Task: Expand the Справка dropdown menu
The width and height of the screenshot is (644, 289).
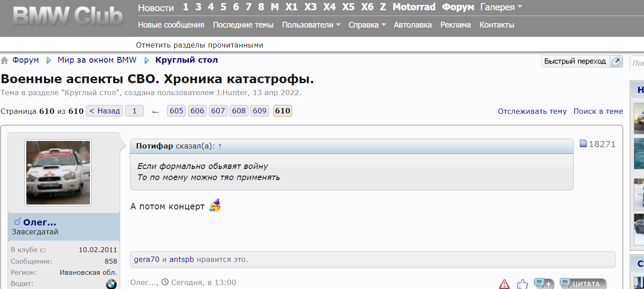Action: (x=367, y=25)
